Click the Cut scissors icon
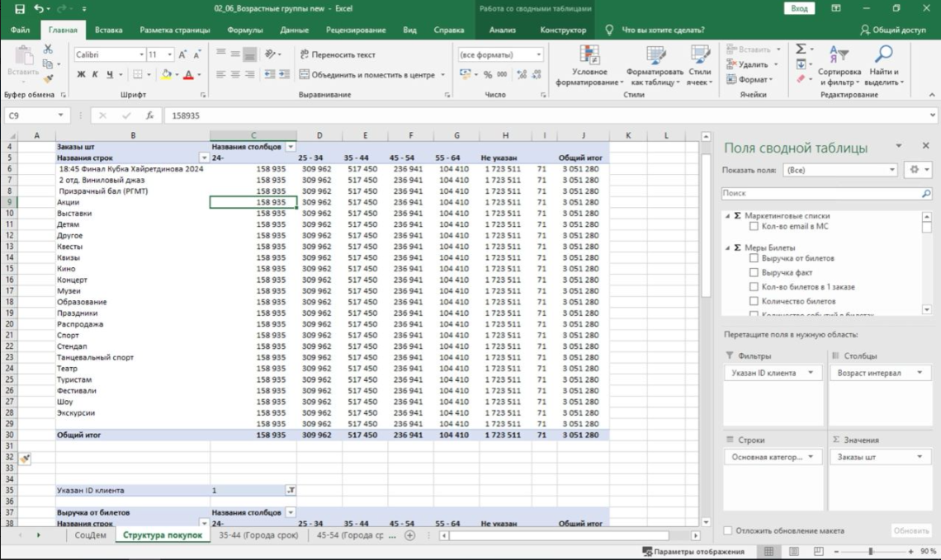The image size is (941, 560). (x=48, y=49)
